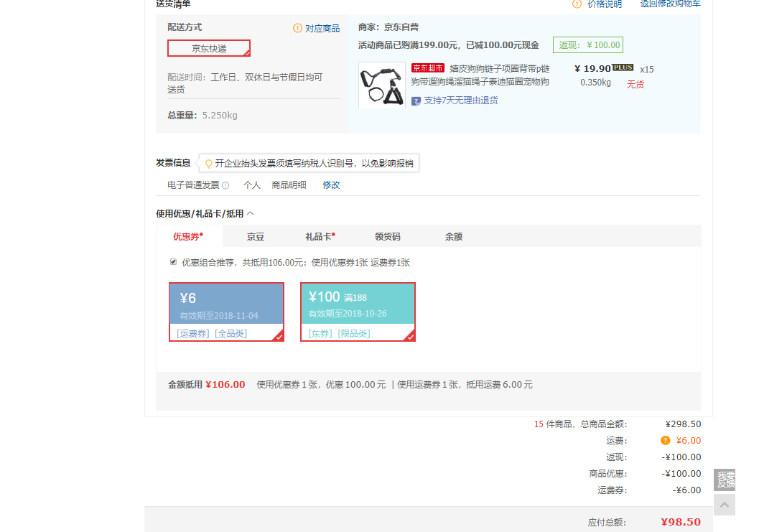This screenshot has height=532, width=759.
Task: Switch to the 京豆 tab
Action: [x=255, y=237]
